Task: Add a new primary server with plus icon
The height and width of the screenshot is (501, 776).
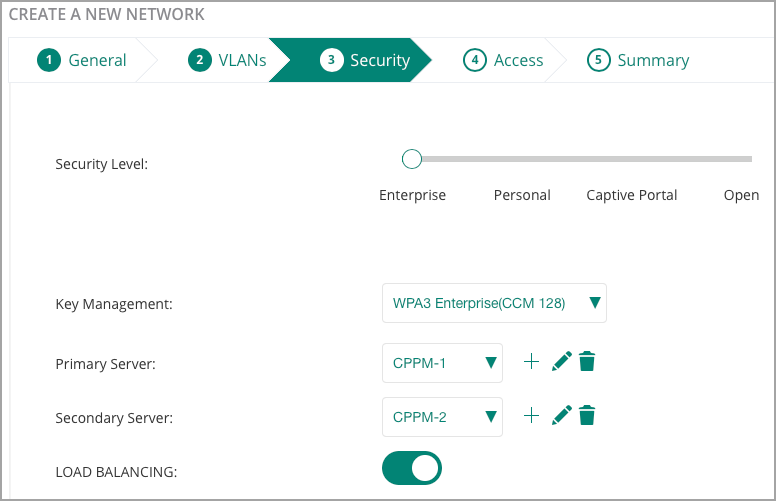Action: pyautogui.click(x=531, y=361)
